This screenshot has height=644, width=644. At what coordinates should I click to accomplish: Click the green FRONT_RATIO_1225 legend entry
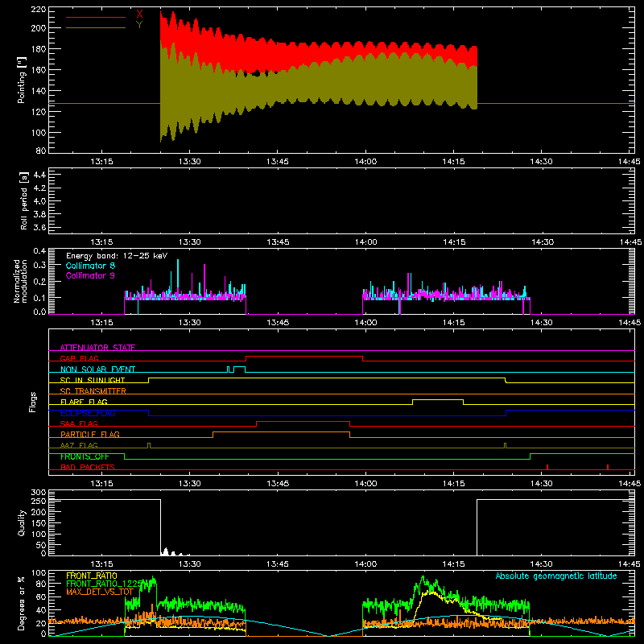105,584
